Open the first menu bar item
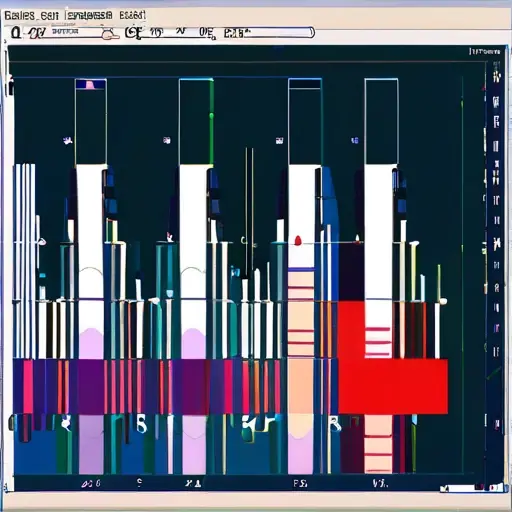 [20, 16]
